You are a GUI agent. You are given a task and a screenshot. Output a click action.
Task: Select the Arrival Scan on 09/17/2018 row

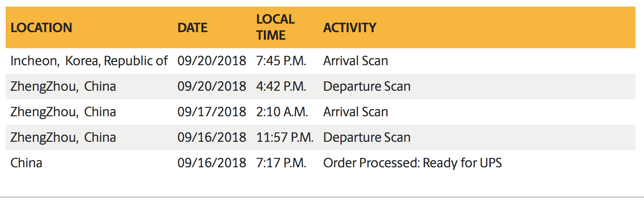[x=356, y=112]
